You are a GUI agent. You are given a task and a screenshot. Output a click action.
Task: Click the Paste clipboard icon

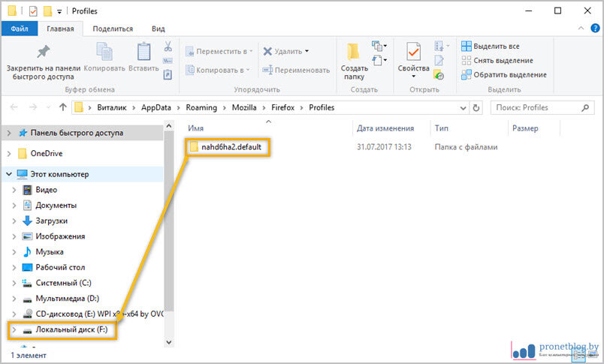(x=143, y=53)
